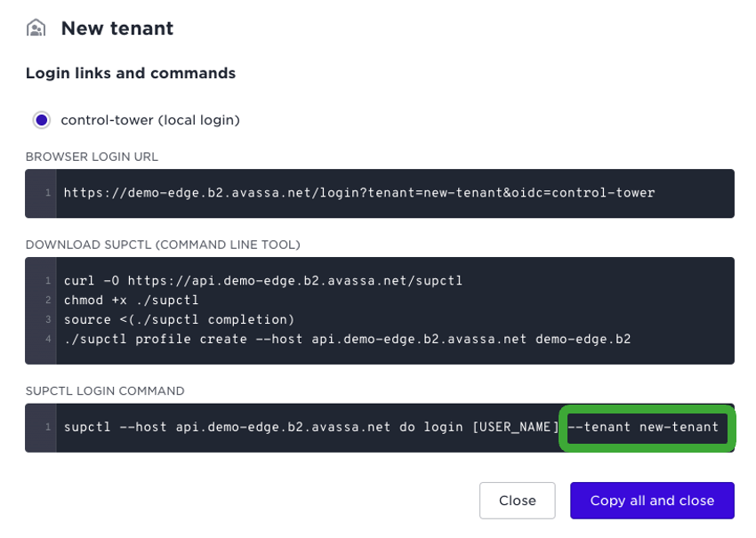Screen dimensions: 756x538
Task: Click the highlighted --tenant new-tenant argument
Action: point(647,427)
